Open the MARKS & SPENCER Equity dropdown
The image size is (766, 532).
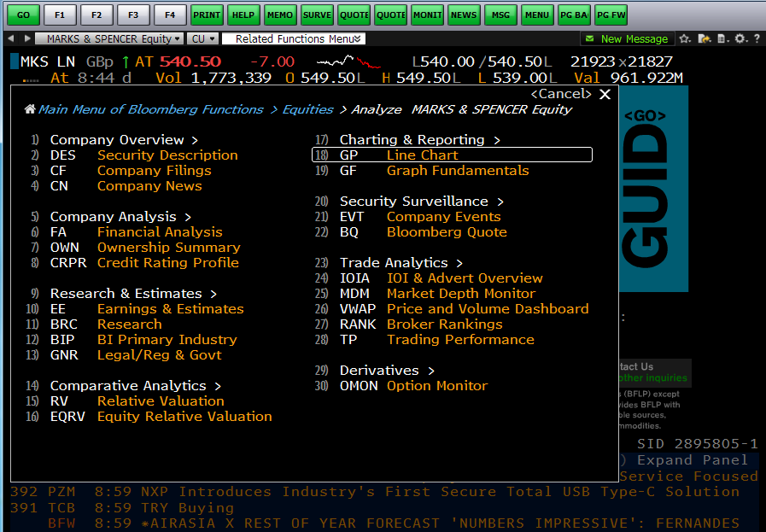point(113,38)
